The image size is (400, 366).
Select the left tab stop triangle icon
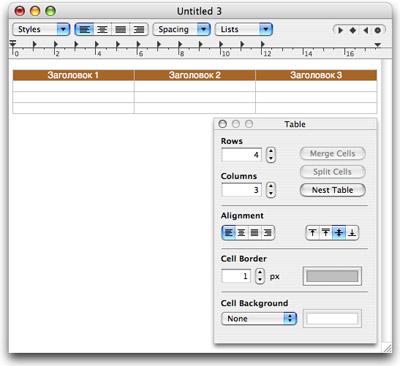pos(340,30)
